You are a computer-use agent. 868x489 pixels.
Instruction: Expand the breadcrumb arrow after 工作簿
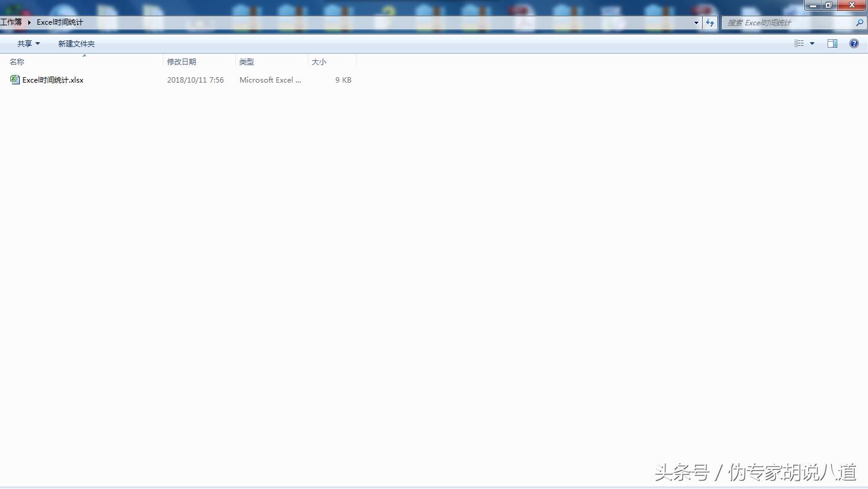(29, 22)
